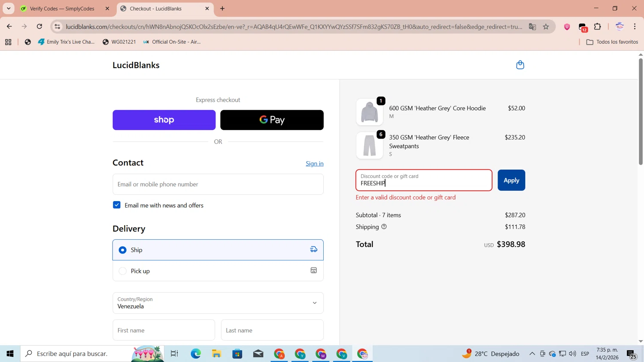The height and width of the screenshot is (362, 644).
Task: Uncheck Email me with news and offers
Action: pyautogui.click(x=117, y=205)
